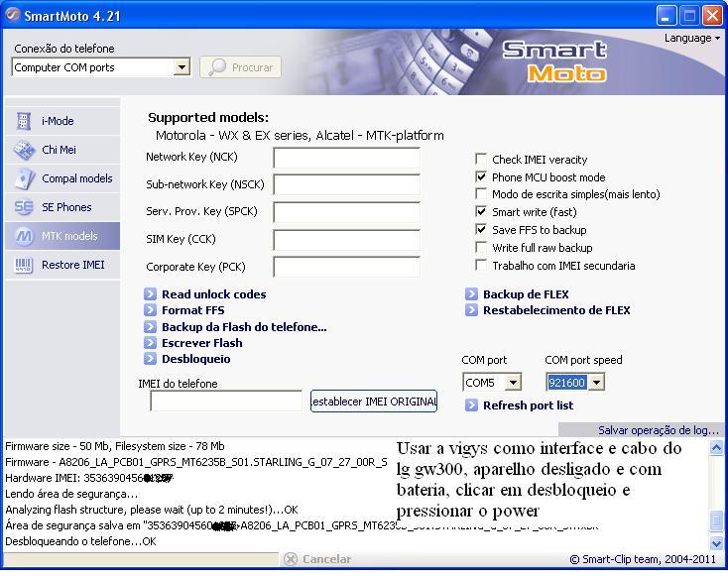Click arrow icon beside Backup da Flash
This screenshot has width=728, height=576.
(150, 327)
